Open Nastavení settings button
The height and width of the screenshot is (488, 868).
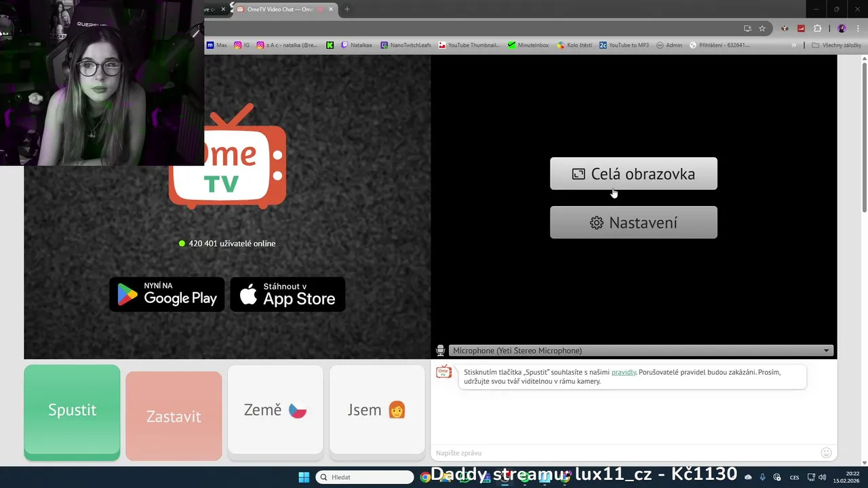coord(633,222)
